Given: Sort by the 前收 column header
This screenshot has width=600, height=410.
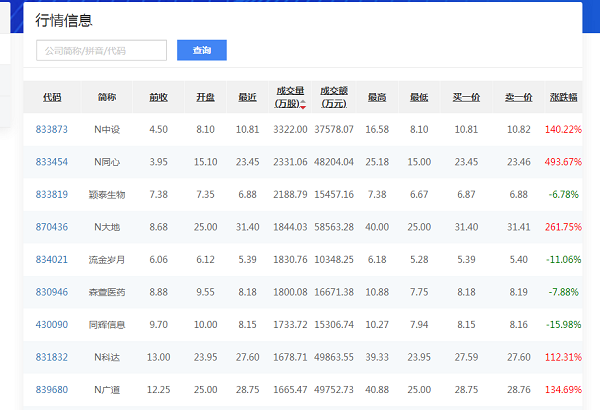Looking at the screenshot, I should point(158,97).
